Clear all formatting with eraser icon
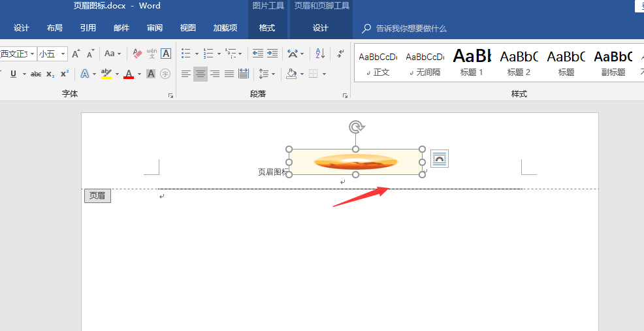Image resolution: width=644 pixels, height=331 pixels. 137,54
